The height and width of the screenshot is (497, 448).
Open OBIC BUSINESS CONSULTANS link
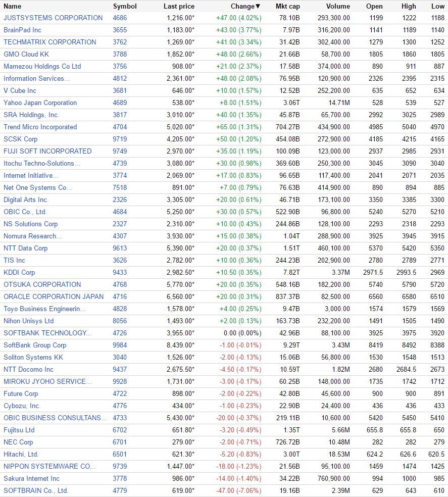55,418
